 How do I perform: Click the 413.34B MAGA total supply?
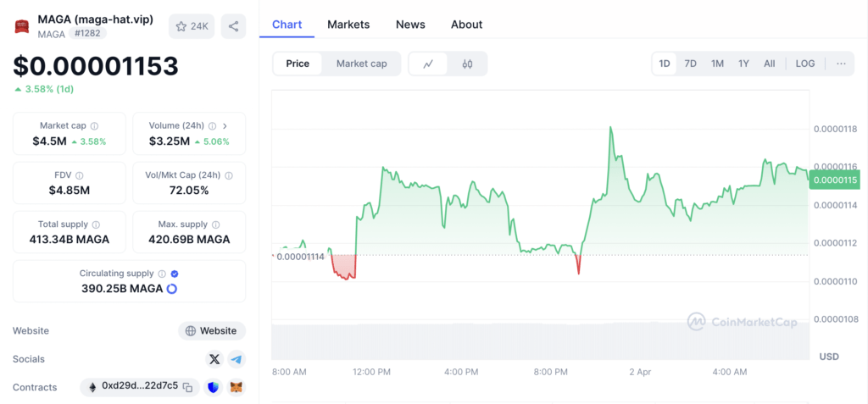tap(70, 240)
